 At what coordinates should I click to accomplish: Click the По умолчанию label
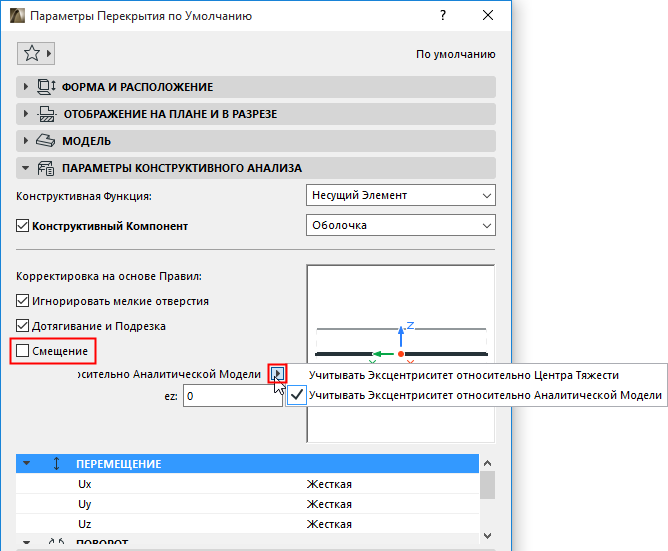click(455, 55)
